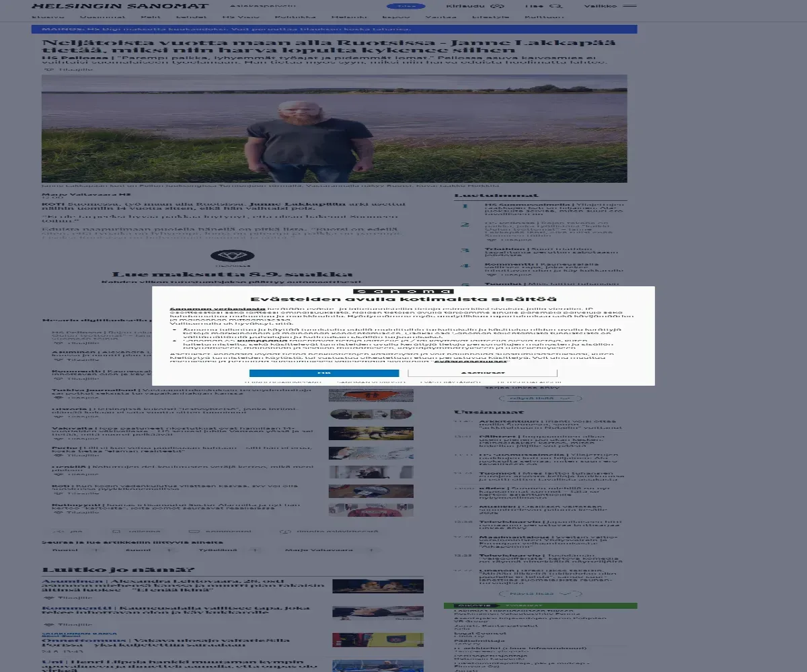Screen dimensions: 807x672
Task: Expand Uusimmat list with Näytä lisää
Action: [541, 593]
